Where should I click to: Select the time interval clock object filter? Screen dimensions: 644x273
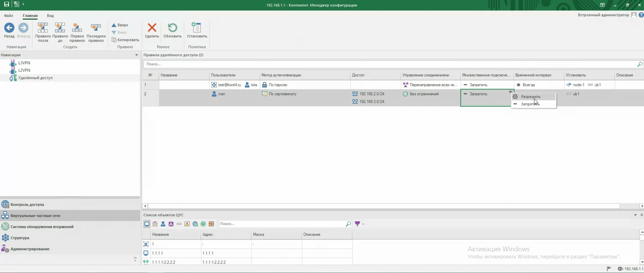coord(203,224)
